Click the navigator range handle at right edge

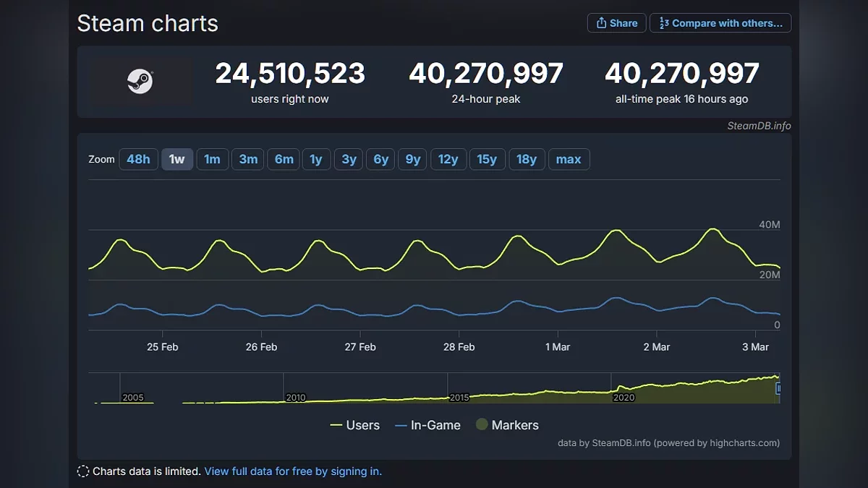tap(779, 388)
